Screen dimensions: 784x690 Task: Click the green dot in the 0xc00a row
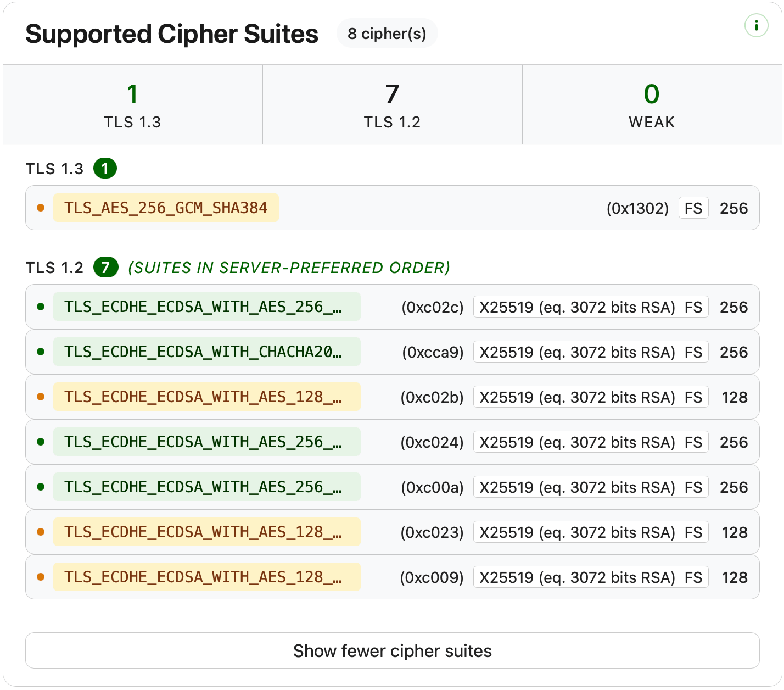point(41,487)
